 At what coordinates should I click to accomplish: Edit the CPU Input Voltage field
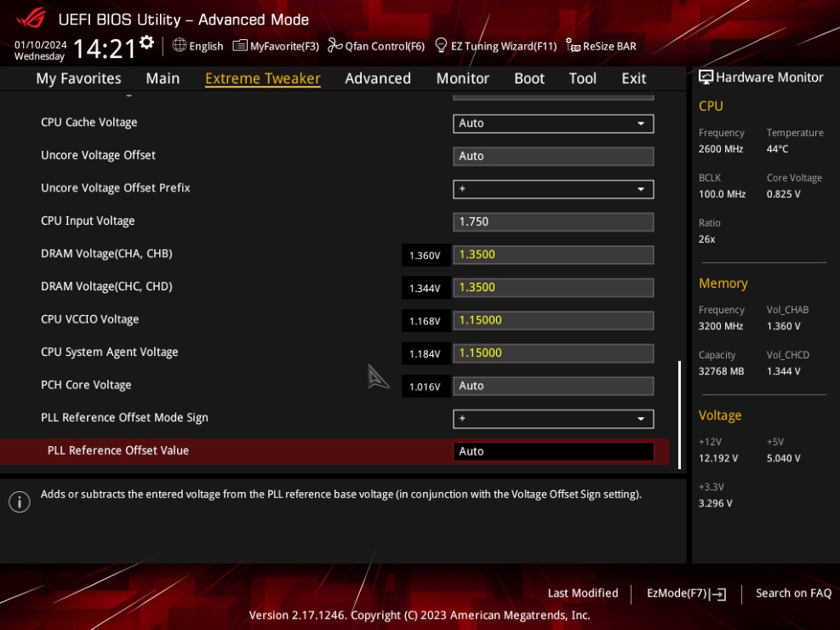tap(553, 222)
